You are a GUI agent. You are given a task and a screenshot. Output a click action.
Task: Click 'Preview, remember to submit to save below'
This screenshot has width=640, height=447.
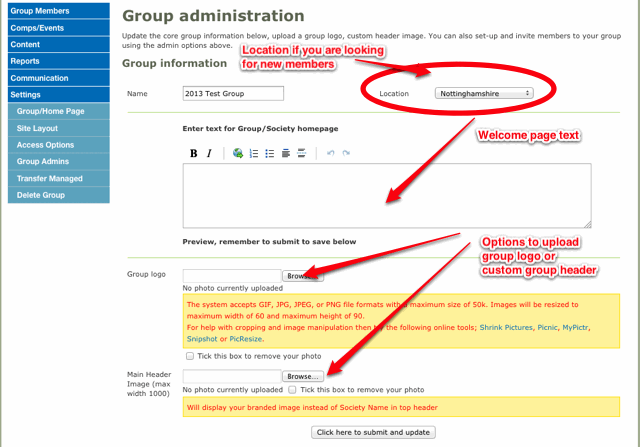(269, 242)
